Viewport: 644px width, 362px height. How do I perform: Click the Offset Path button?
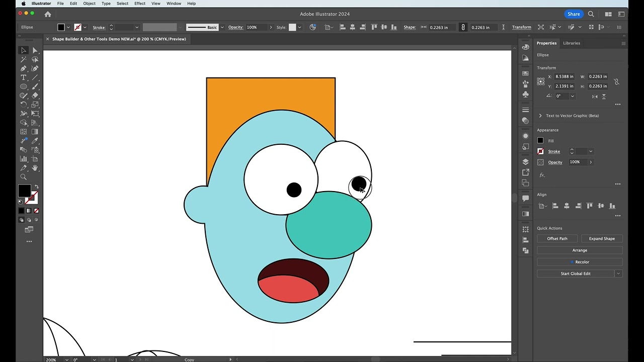557,239
